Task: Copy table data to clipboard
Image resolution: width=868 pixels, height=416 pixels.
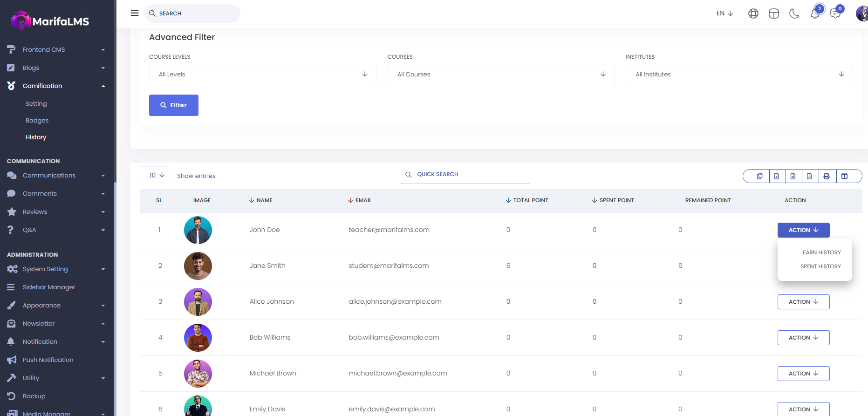Action: 760,176
